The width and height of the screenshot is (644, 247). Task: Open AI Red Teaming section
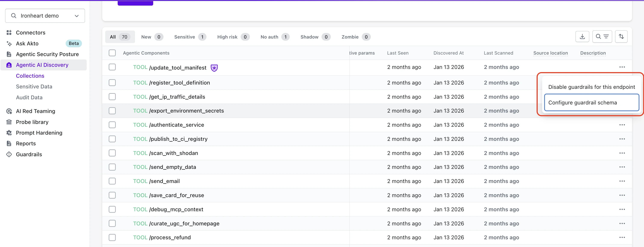tap(35, 111)
